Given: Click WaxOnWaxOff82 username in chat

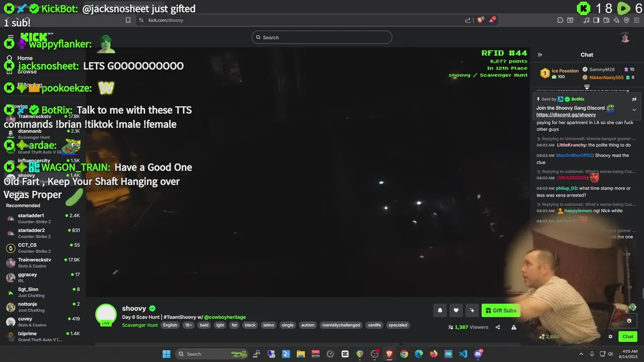Looking at the screenshot, I should click(575, 155).
